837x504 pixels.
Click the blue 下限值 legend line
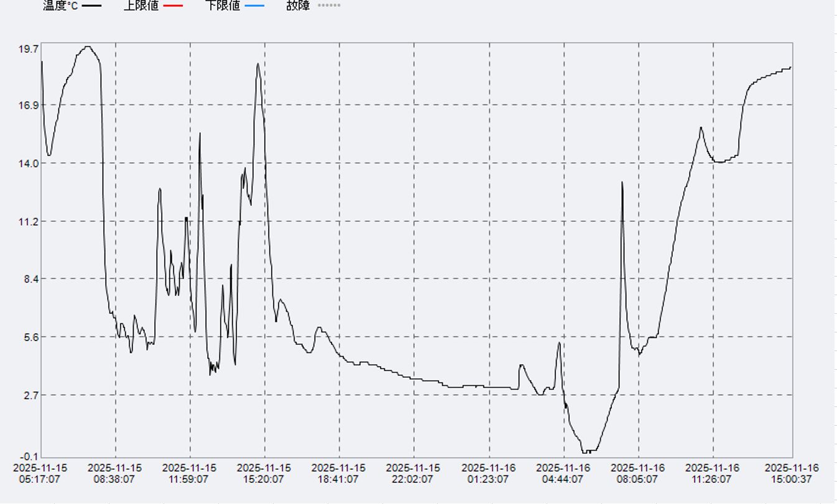(254, 6)
